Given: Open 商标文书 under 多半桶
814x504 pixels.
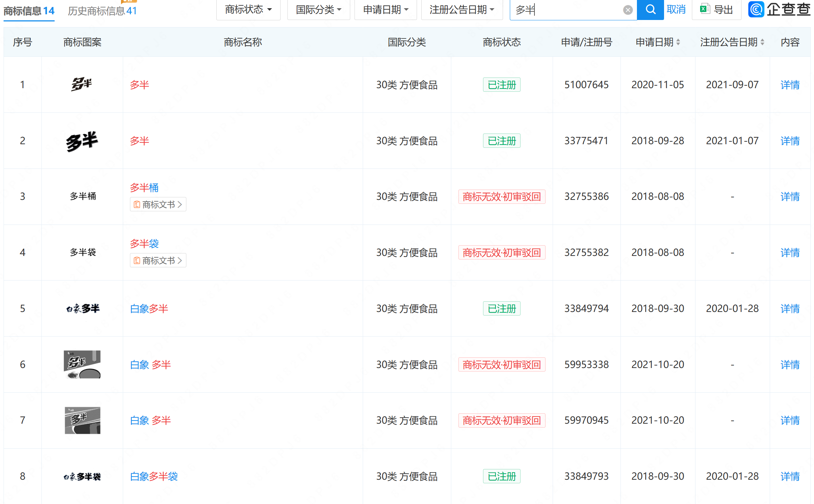Looking at the screenshot, I should coord(158,204).
